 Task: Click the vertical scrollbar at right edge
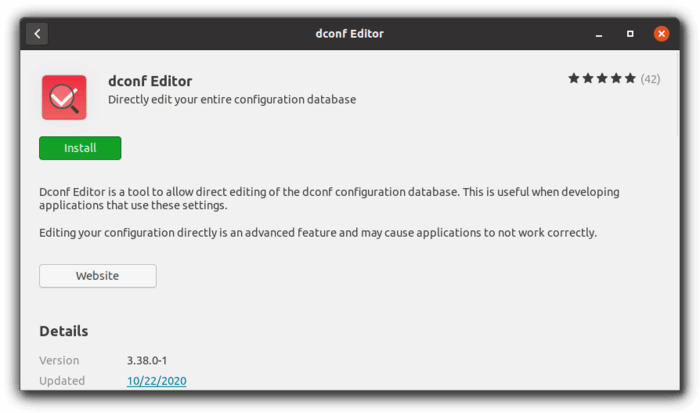coord(678,94)
